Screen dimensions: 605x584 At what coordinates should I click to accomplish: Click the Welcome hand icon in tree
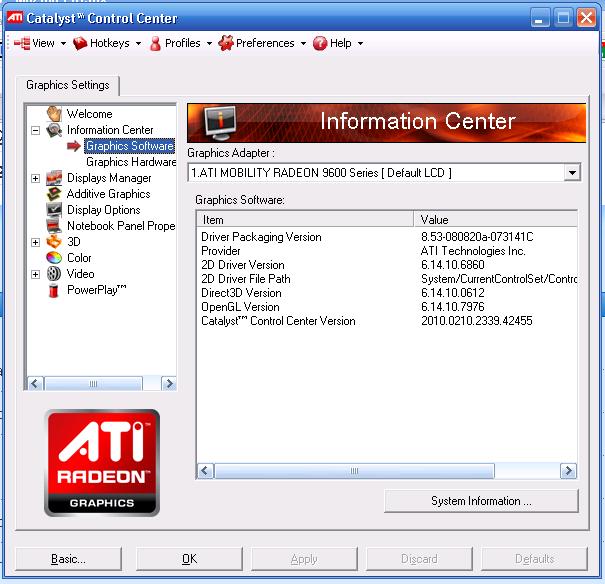pos(54,114)
